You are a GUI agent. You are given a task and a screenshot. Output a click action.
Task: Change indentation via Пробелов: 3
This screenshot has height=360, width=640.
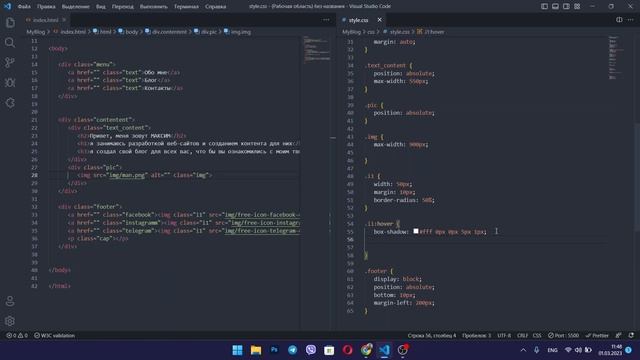click(476, 336)
